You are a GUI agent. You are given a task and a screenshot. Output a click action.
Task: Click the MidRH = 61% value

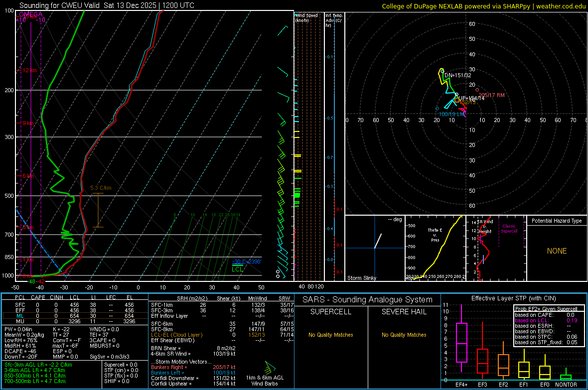[x=20, y=346]
